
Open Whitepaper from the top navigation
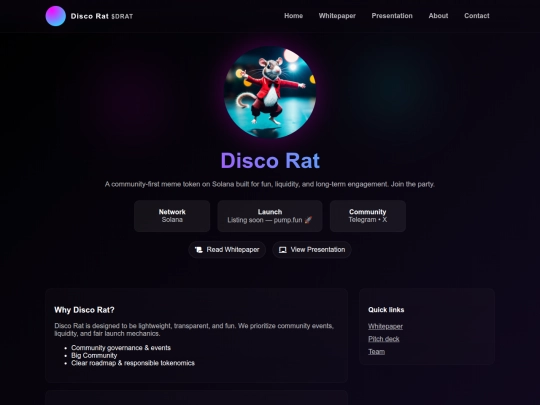(337, 16)
